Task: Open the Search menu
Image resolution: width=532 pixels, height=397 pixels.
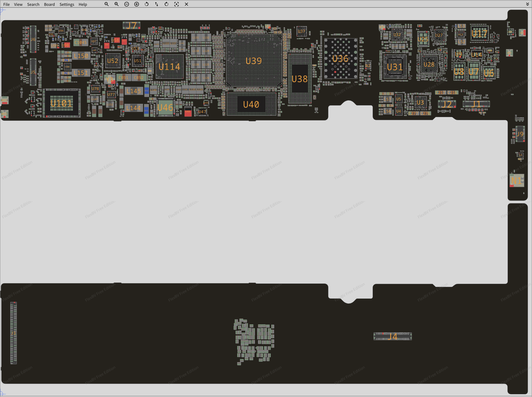Action: pyautogui.click(x=33, y=4)
